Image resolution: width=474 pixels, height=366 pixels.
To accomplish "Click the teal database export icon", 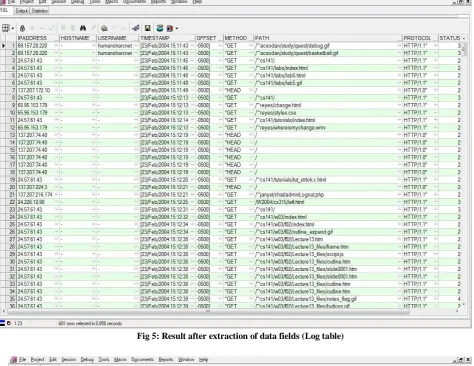I will tap(160, 28).
